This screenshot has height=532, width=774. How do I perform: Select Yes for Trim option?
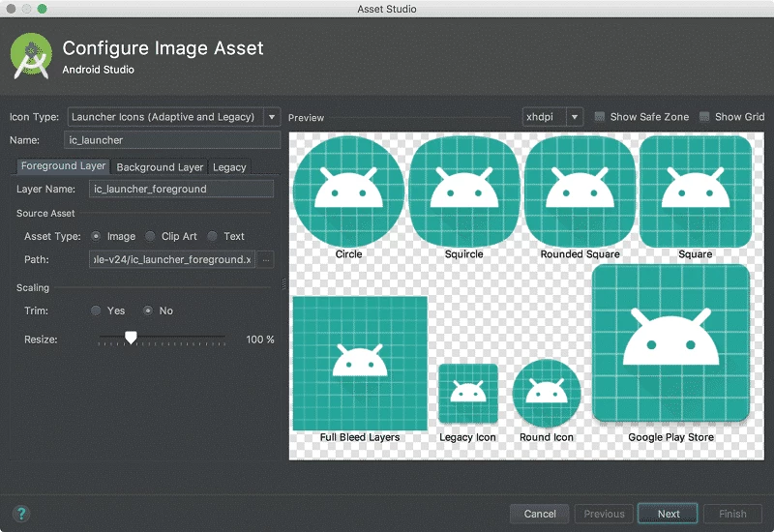(96, 310)
